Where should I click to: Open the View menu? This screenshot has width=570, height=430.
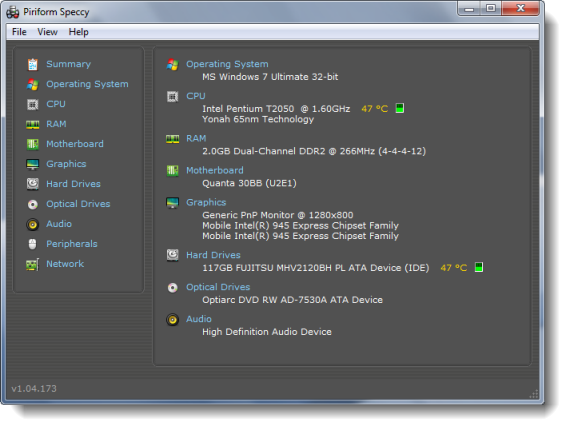[47, 32]
